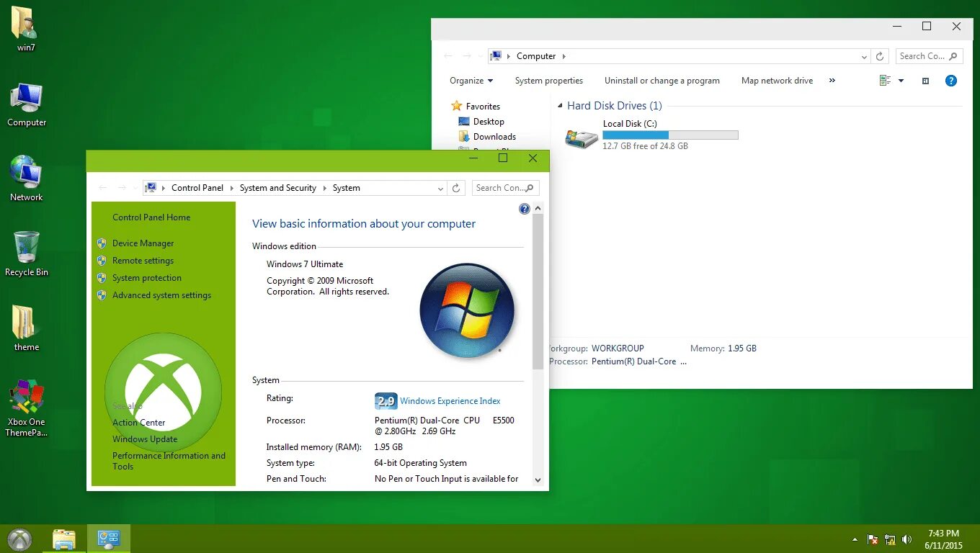Screen dimensions: 980x553
Task: Open Performance Information and Tools link
Action: click(169, 461)
